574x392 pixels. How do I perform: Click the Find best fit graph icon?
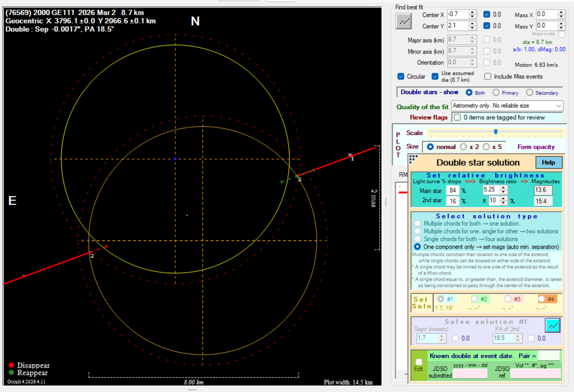click(x=403, y=21)
